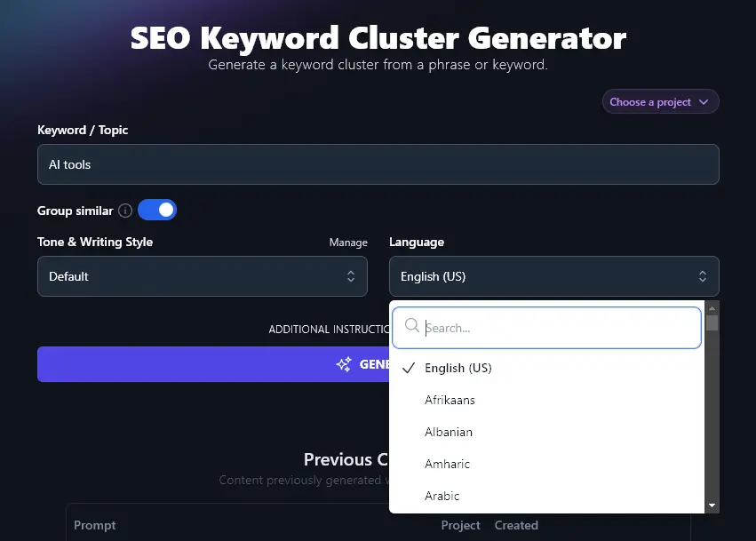Click the checkmark next to English (US)
This screenshot has height=541, width=756.
(x=408, y=368)
